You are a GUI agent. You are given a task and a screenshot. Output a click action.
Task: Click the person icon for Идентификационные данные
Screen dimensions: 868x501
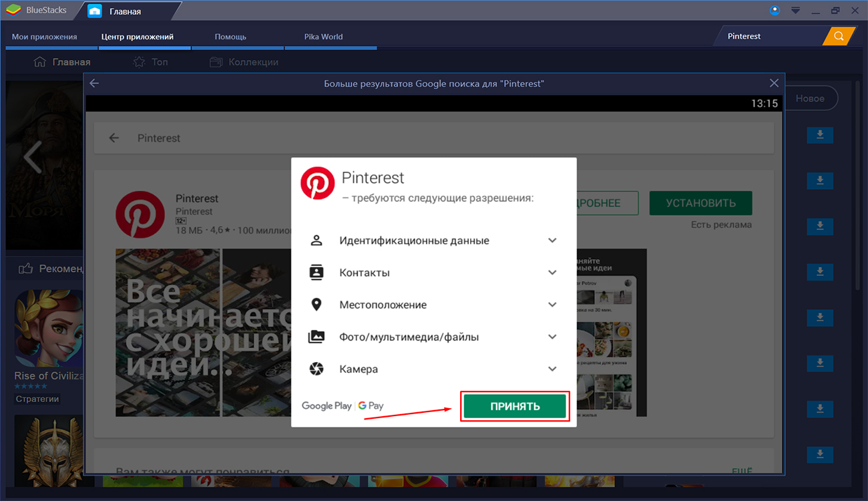(x=316, y=240)
